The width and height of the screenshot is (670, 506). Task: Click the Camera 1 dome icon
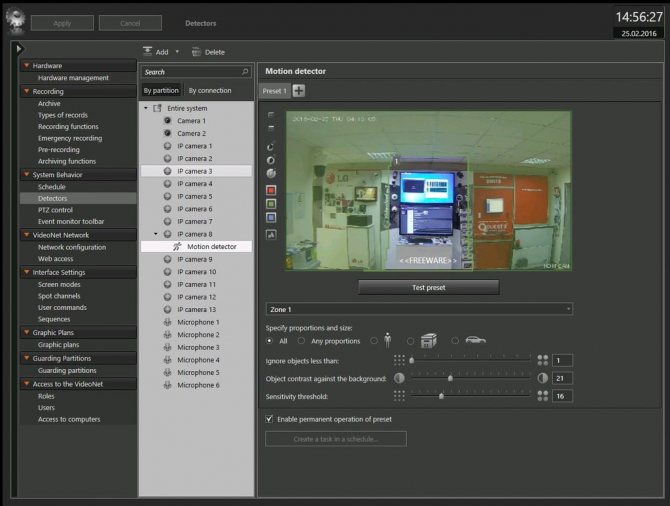point(168,121)
